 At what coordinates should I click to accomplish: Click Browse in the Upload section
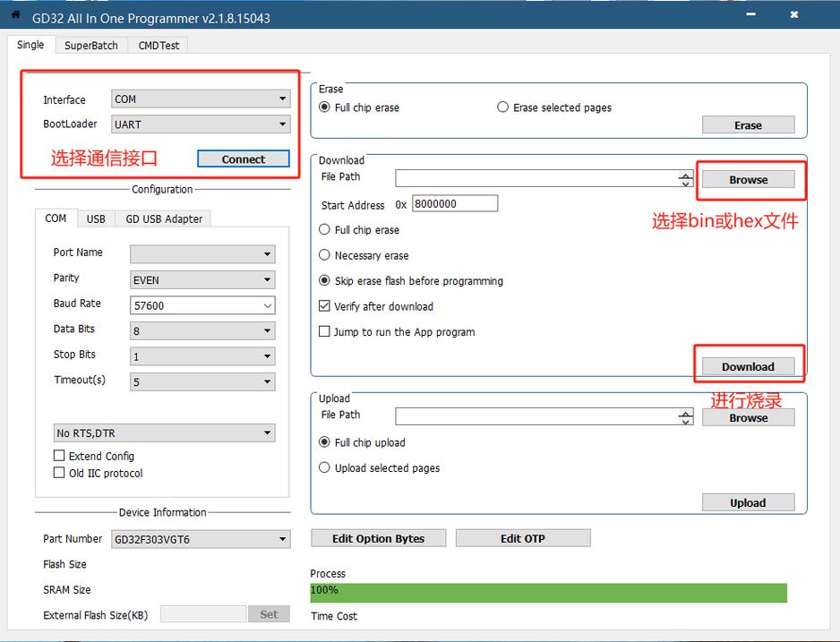(749, 417)
